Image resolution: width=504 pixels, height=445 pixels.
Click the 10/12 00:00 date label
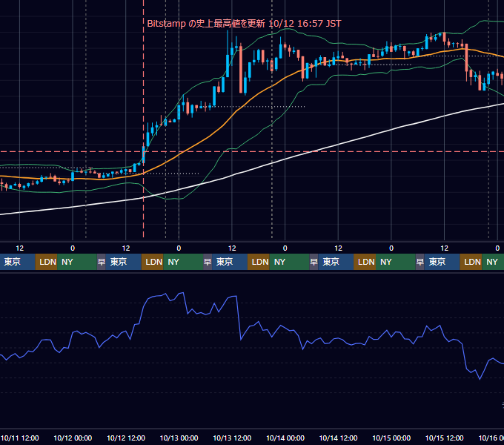[x=73, y=438]
